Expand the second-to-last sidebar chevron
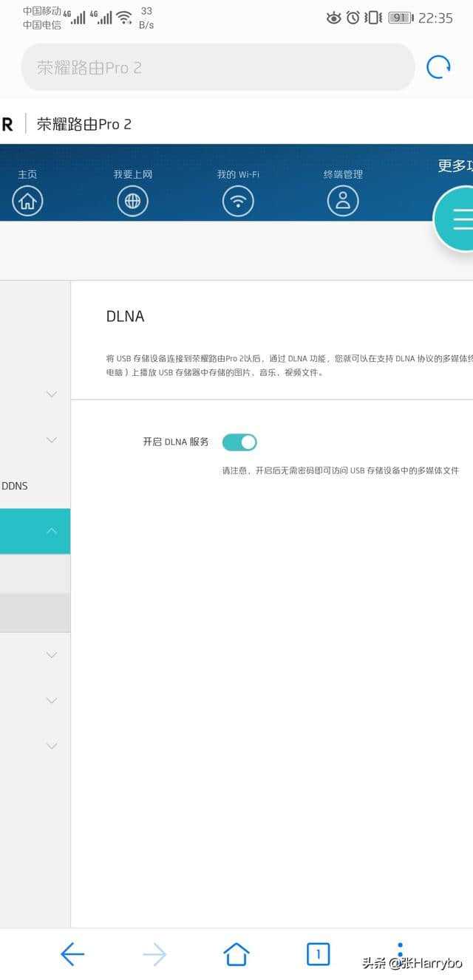The width and height of the screenshot is (473, 980). pyautogui.click(x=52, y=700)
